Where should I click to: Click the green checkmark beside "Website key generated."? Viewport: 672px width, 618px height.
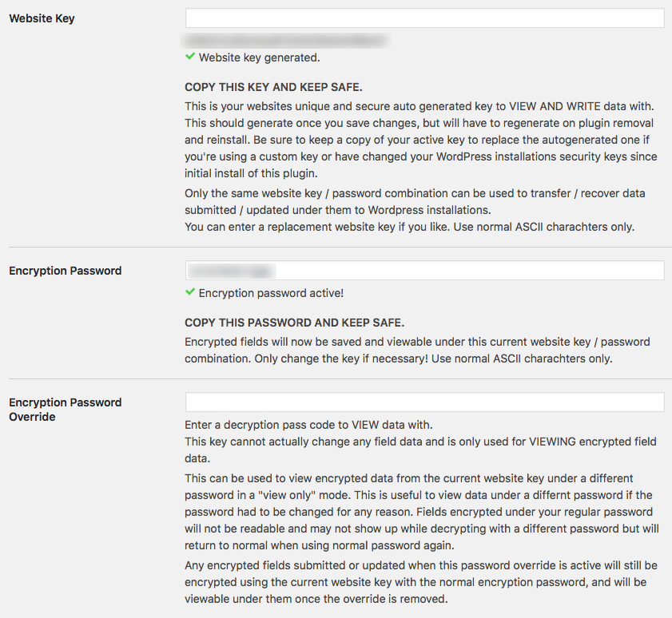click(x=190, y=57)
